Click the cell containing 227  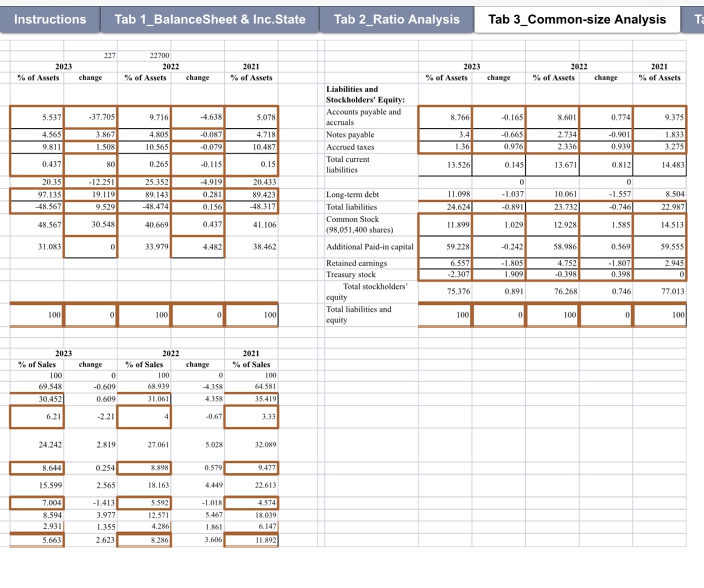point(109,55)
